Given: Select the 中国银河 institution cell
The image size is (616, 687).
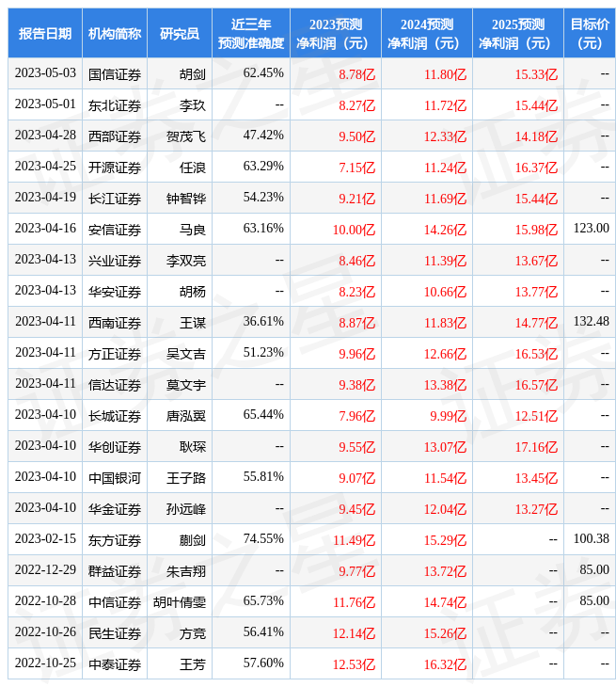Looking at the screenshot, I should [115, 478].
